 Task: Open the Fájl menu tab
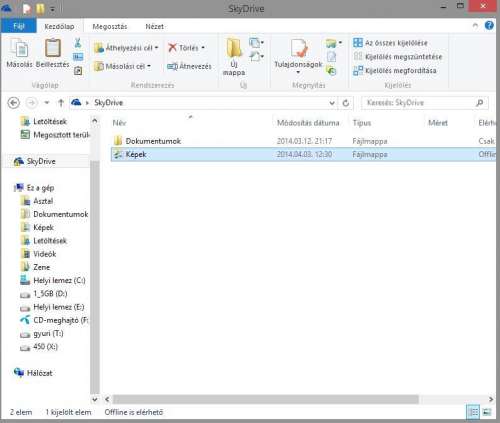[19, 26]
